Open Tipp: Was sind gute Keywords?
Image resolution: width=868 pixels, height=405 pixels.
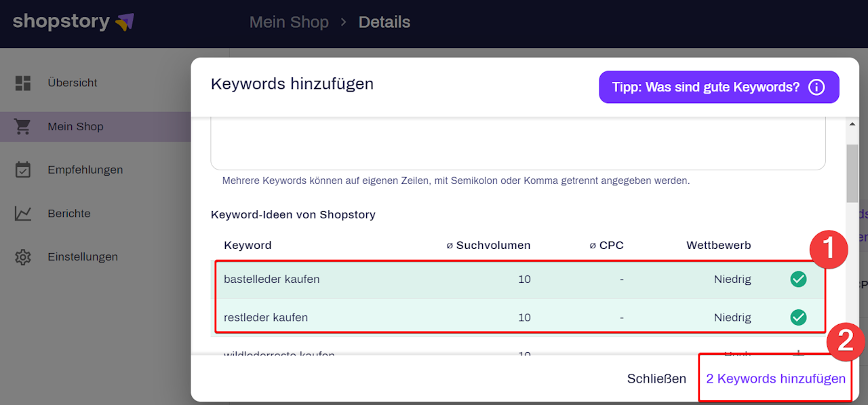(706, 88)
